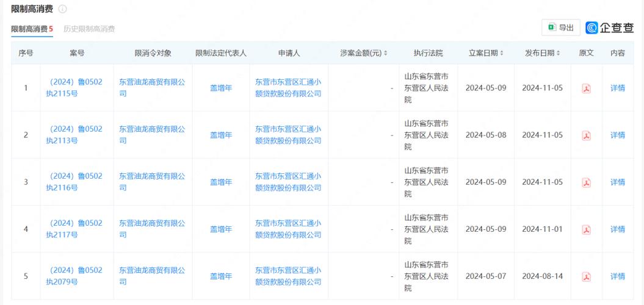View 详情 for case 执2117号
This screenshot has height=305, width=644.
[617, 229]
